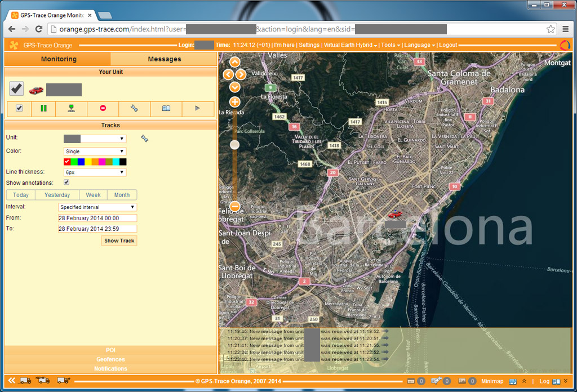
Task: Click the I'm here link
Action: (284, 45)
